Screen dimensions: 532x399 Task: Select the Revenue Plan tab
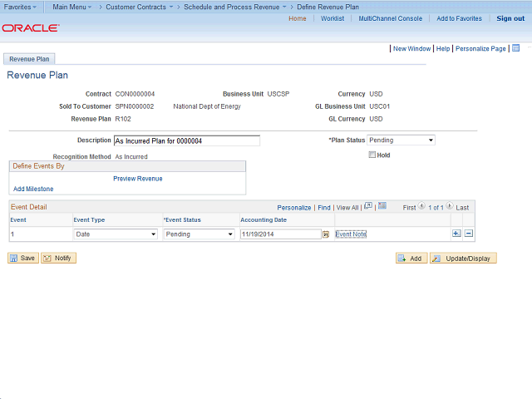29,59
